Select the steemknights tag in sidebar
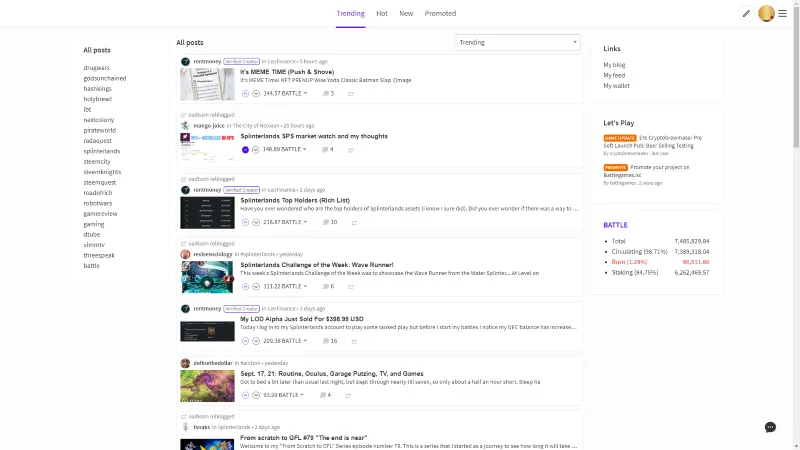 (103, 172)
